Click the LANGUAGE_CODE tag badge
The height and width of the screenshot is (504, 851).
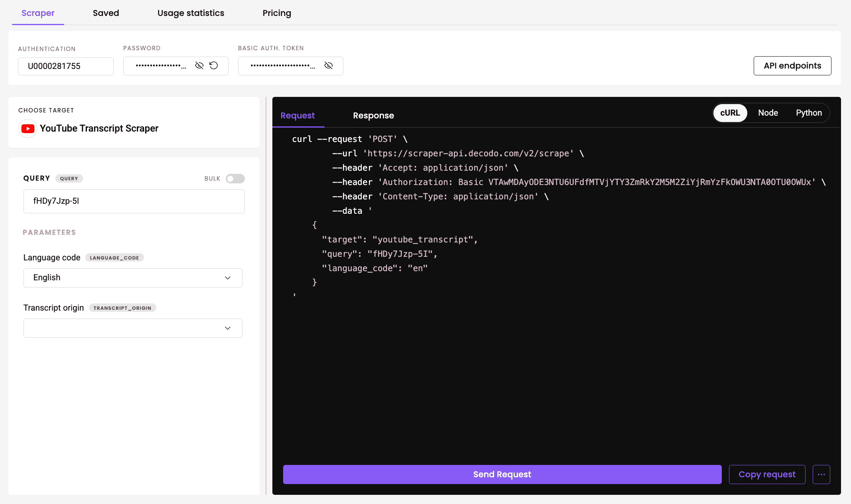114,258
